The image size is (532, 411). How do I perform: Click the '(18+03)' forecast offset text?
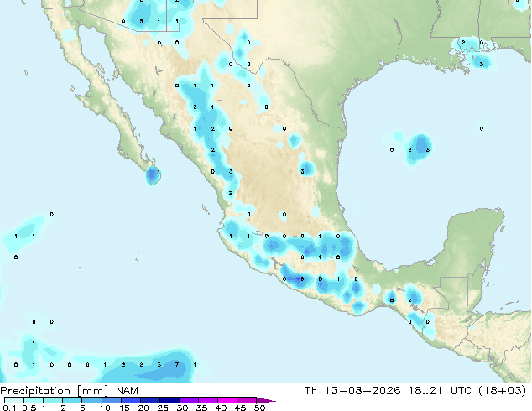pyautogui.click(x=503, y=391)
